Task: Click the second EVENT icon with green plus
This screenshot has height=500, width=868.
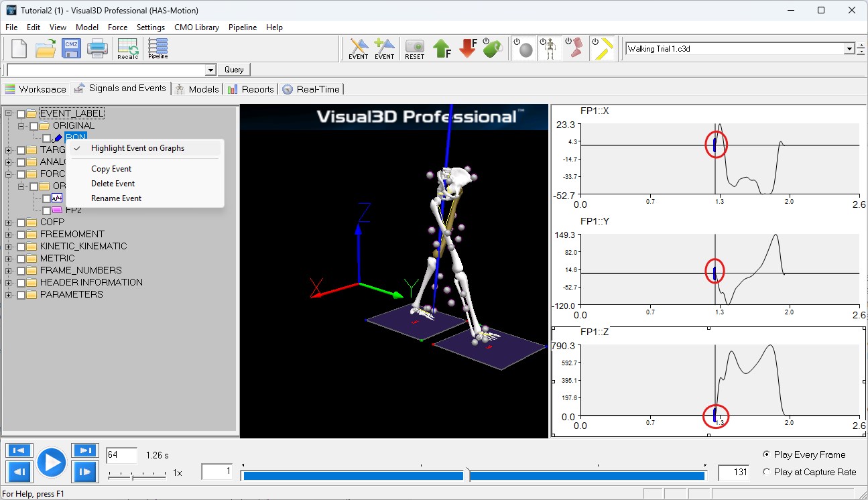Action: (385, 49)
